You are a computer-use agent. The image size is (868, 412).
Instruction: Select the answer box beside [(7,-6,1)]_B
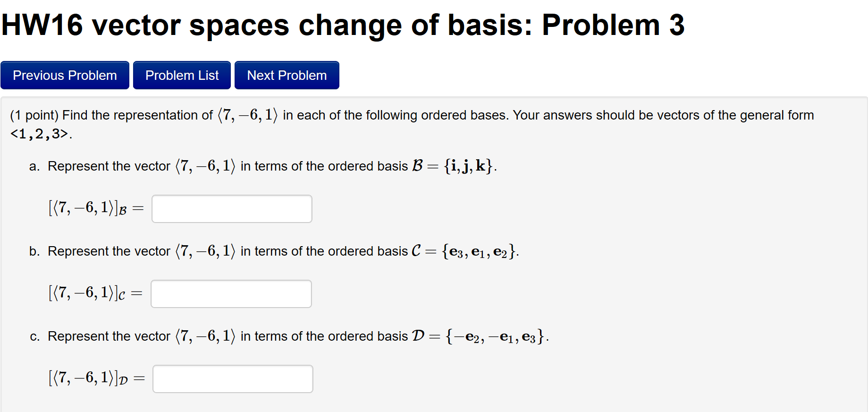point(231,208)
